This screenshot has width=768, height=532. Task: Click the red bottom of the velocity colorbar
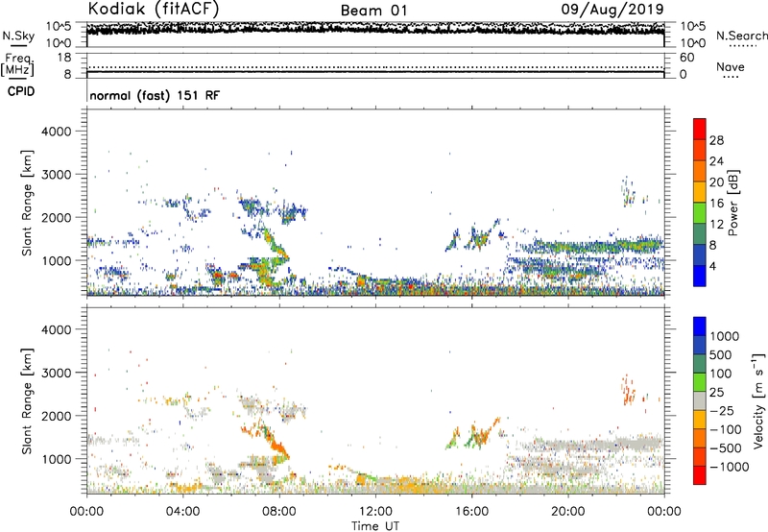(700, 475)
